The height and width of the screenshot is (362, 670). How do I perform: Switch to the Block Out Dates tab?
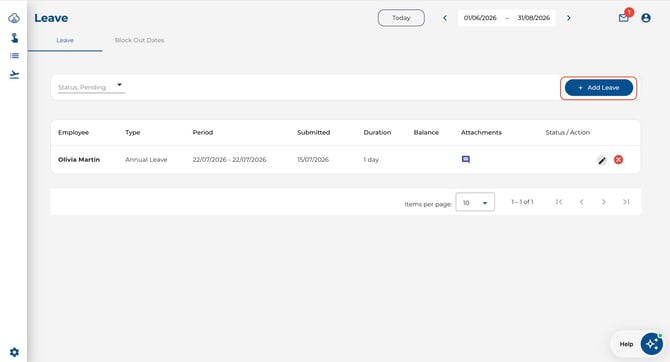pyautogui.click(x=139, y=40)
